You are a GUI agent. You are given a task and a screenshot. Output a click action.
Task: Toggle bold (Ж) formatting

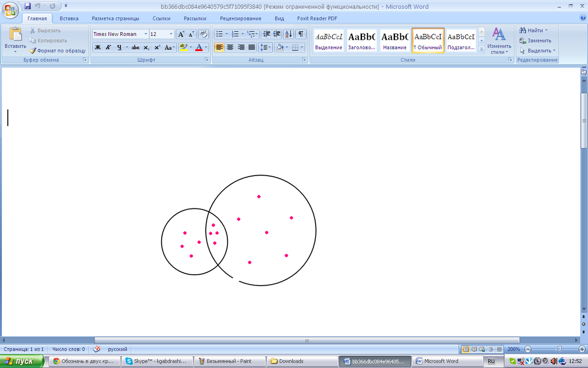[x=98, y=48]
